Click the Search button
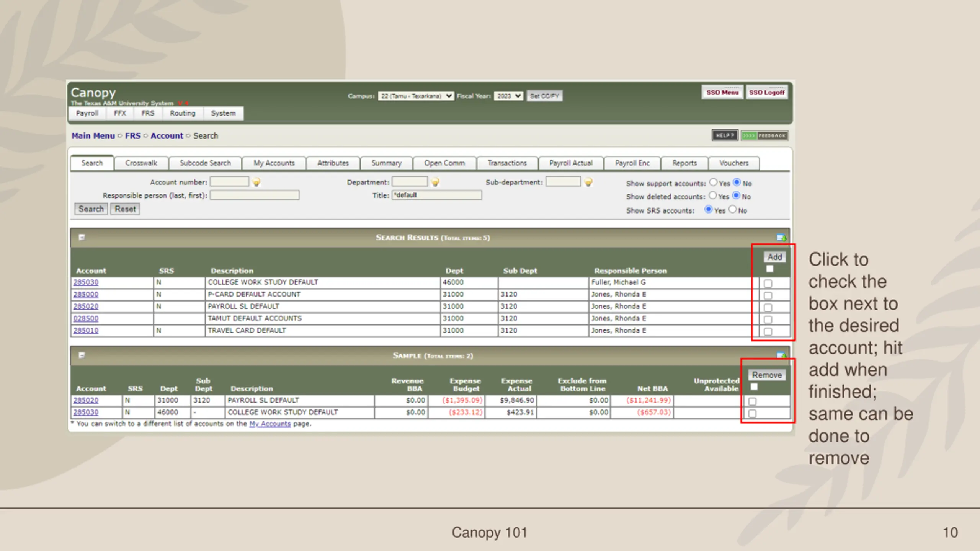 [91, 209]
